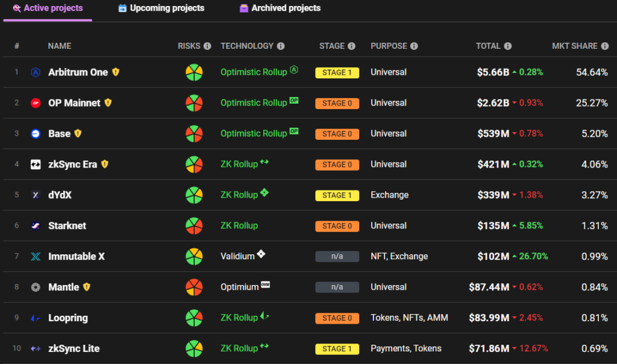Image resolution: width=617 pixels, height=364 pixels.
Task: Click the info icon beside TECHNOLOGY header
Action: point(281,46)
